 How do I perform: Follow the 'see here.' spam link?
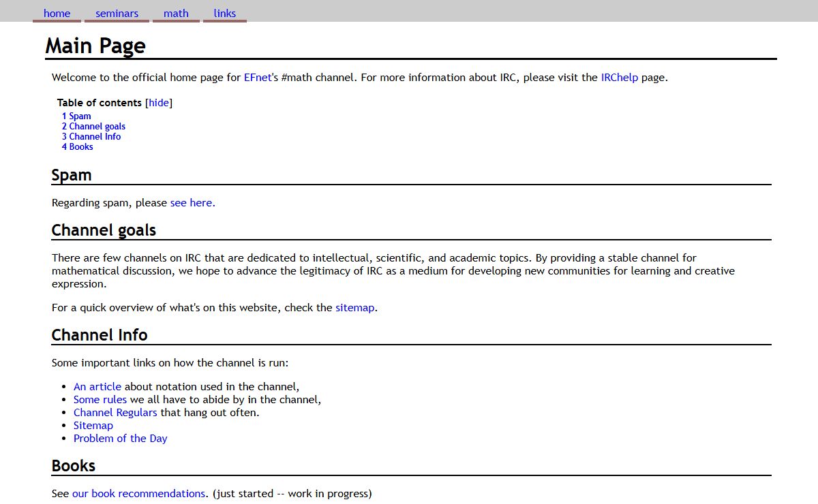[x=193, y=203]
